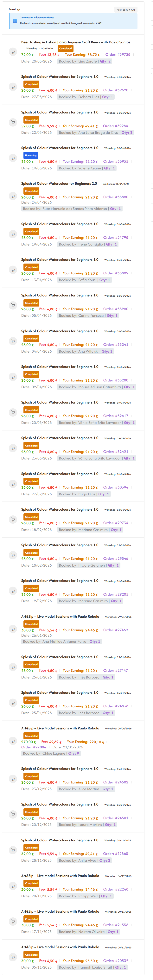Click the cart icon for order #32417
The image size is (153, 980).
tap(13, 412)
